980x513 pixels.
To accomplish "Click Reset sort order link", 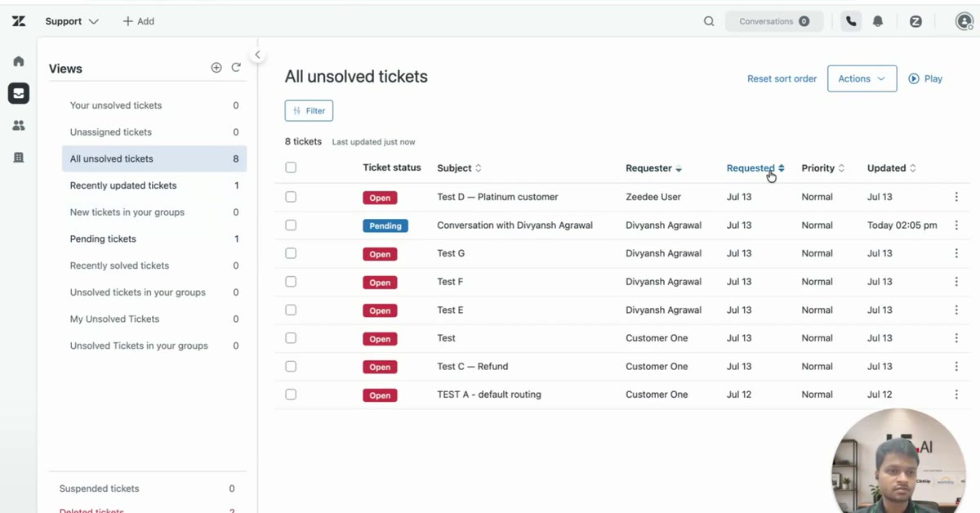I will (x=782, y=79).
